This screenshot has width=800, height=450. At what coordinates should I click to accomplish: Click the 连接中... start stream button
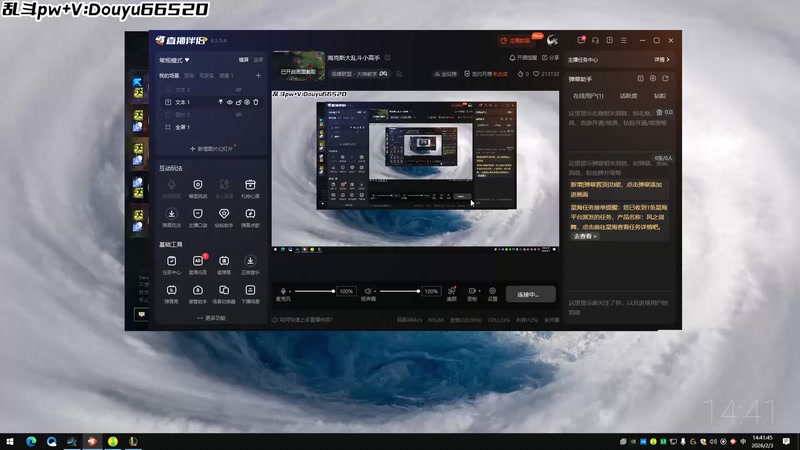[x=531, y=294]
